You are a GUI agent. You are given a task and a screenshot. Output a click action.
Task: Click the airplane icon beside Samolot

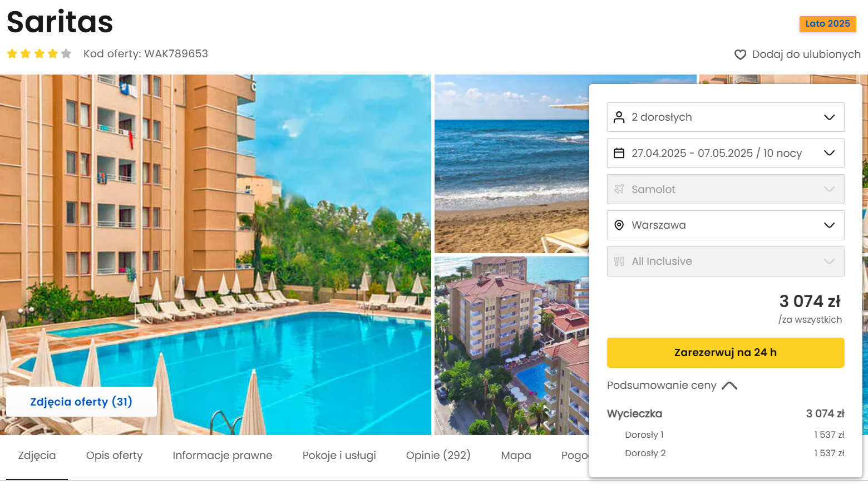pyautogui.click(x=619, y=189)
